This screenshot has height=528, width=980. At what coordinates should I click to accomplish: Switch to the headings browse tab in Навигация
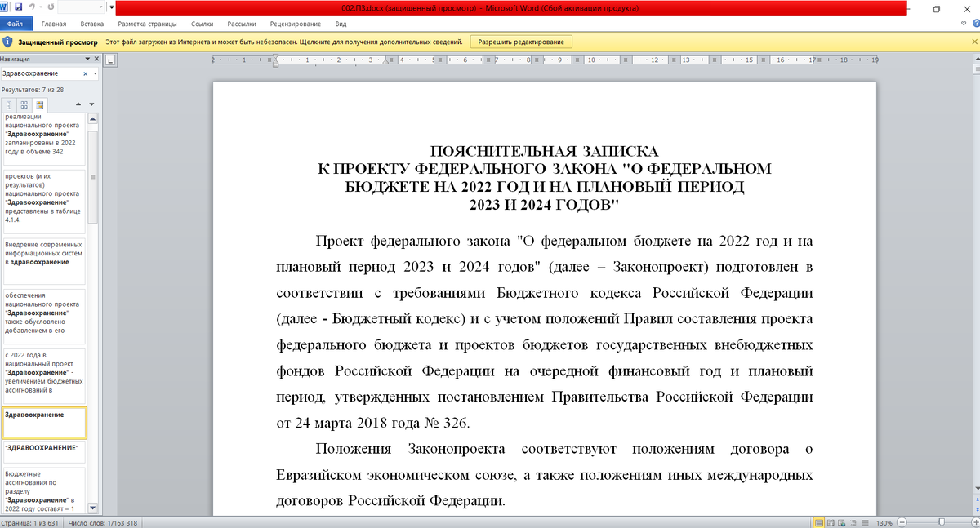9,105
